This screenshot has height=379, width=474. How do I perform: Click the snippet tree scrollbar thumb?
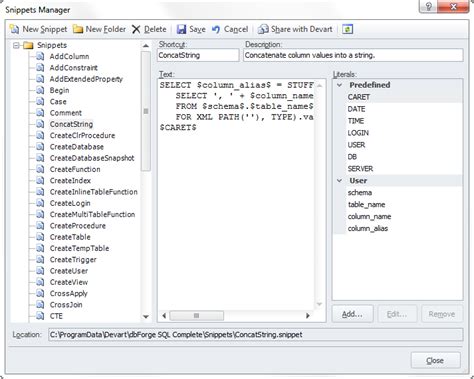pyautogui.click(x=146, y=111)
